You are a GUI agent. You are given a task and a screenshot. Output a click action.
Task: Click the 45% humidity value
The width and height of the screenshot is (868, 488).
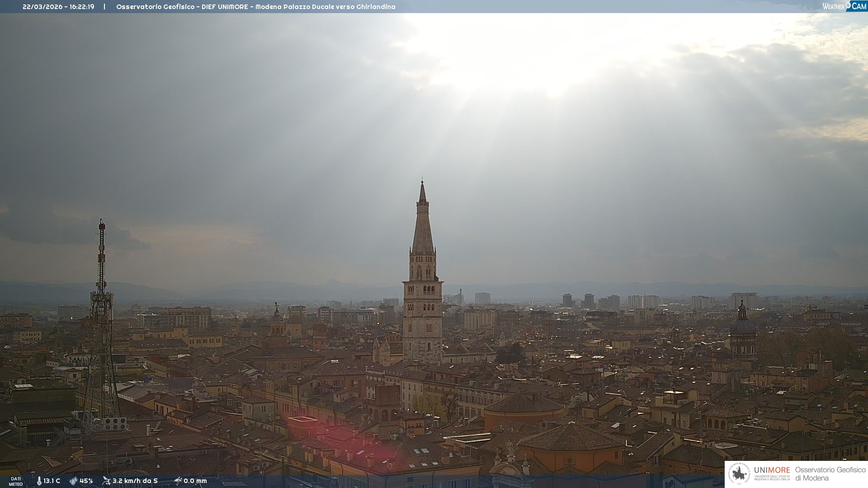coord(86,481)
